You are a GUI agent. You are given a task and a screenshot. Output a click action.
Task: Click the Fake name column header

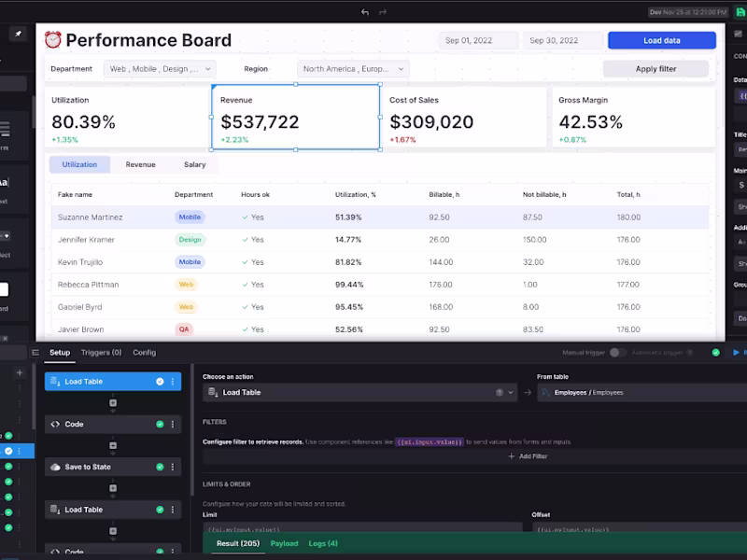pyautogui.click(x=75, y=194)
